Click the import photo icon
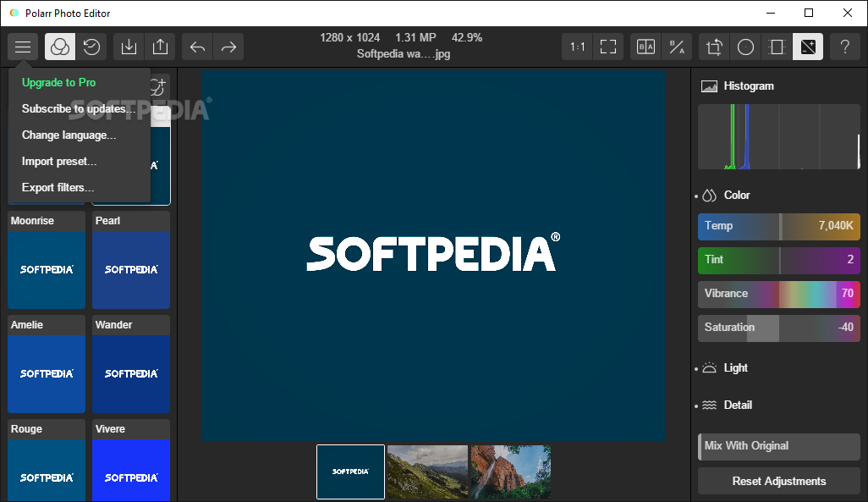 point(129,47)
